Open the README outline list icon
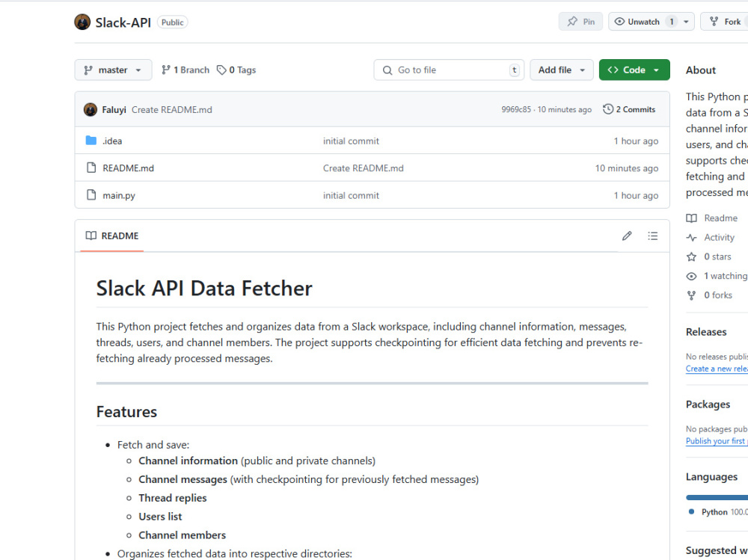The width and height of the screenshot is (748, 560). pyautogui.click(x=652, y=236)
